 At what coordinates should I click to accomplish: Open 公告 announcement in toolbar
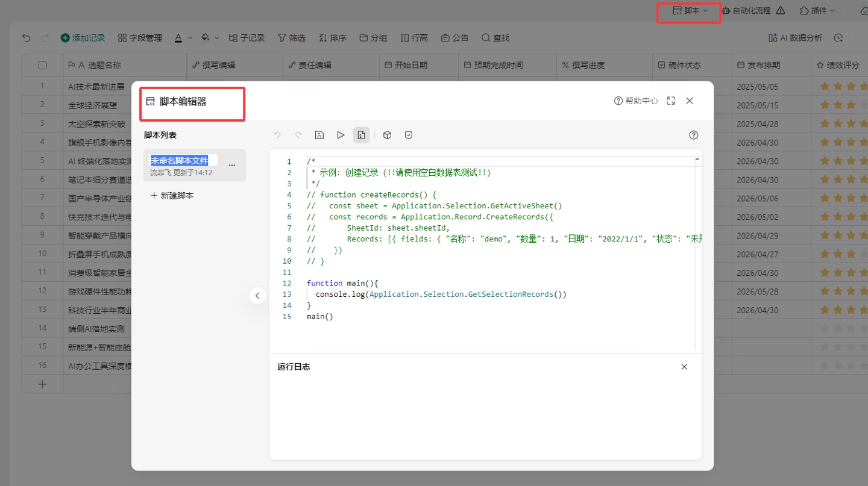coord(455,38)
